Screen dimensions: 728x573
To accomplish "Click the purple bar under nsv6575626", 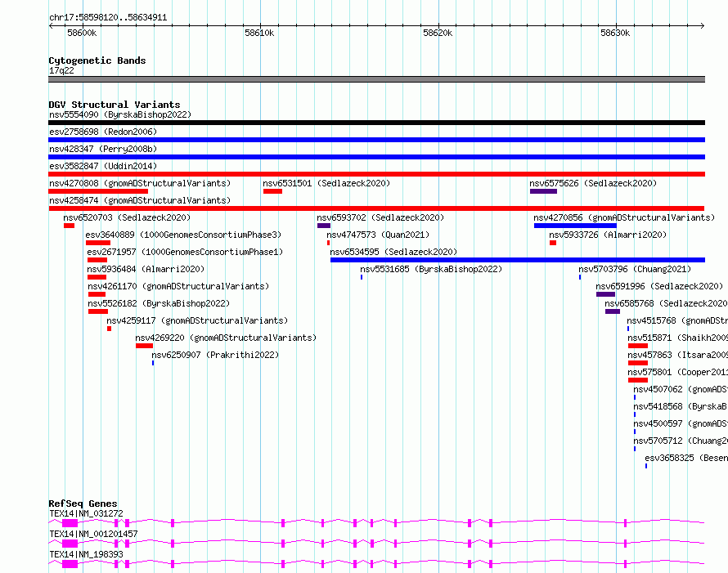I will coord(543,191).
